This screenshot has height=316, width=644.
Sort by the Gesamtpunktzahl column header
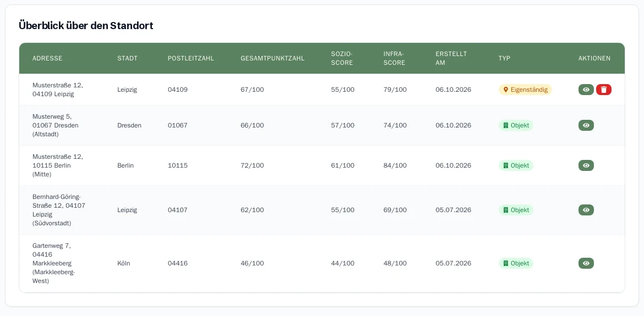pos(272,58)
